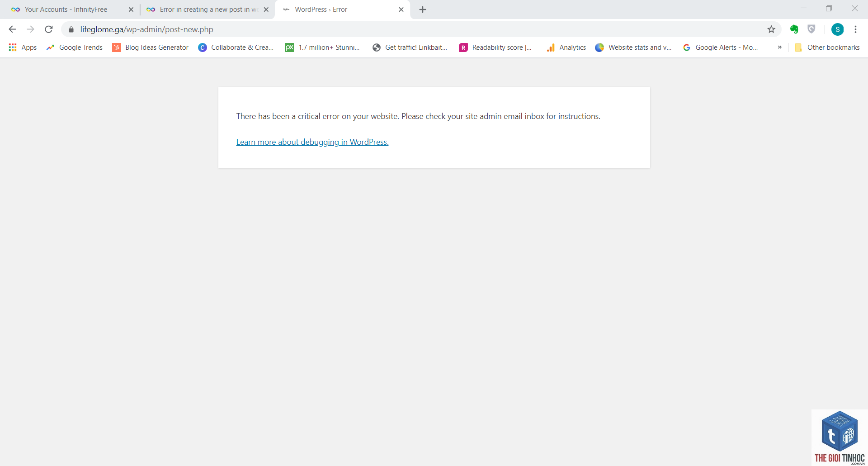Close the Error in creating new post tab
Image resolution: width=868 pixels, height=466 pixels.
click(266, 10)
